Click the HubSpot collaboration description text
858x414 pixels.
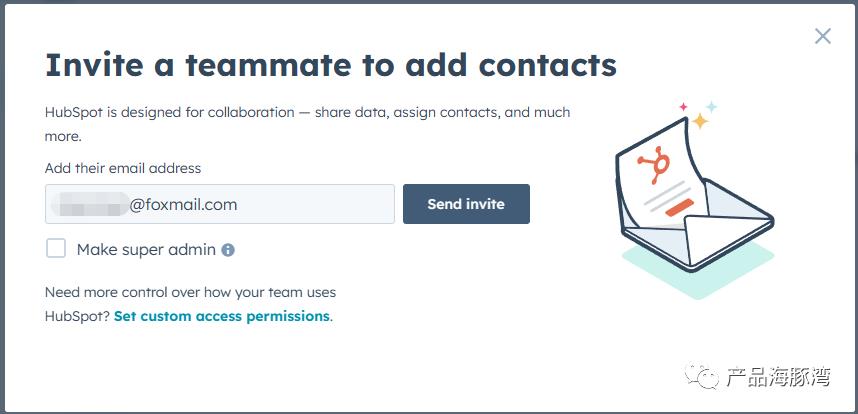click(x=308, y=124)
